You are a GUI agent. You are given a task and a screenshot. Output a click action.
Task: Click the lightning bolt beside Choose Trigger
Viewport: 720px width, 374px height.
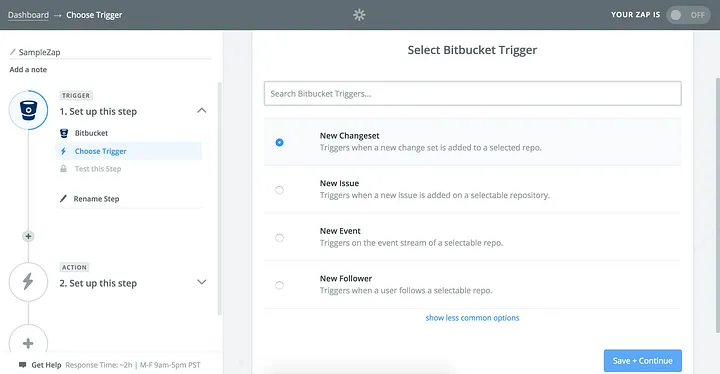[63, 151]
